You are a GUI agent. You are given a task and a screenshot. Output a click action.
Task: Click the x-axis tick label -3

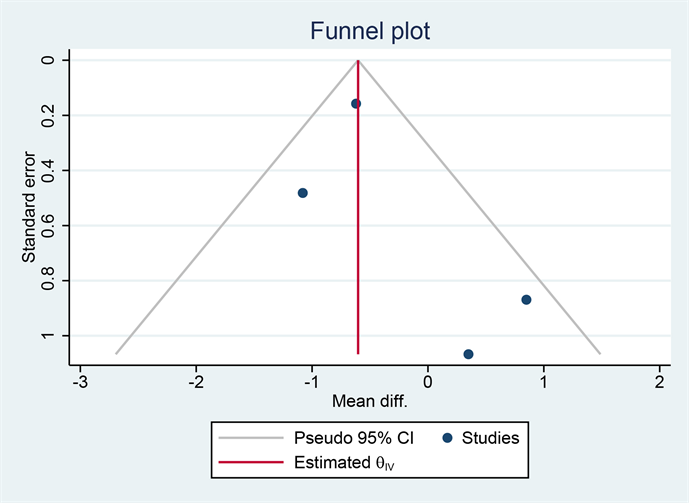pos(80,383)
